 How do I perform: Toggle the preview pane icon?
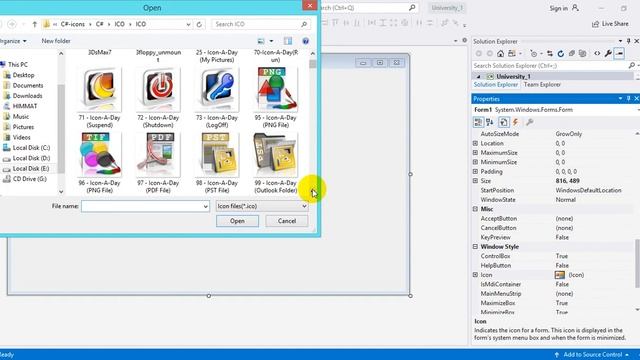(x=288, y=41)
